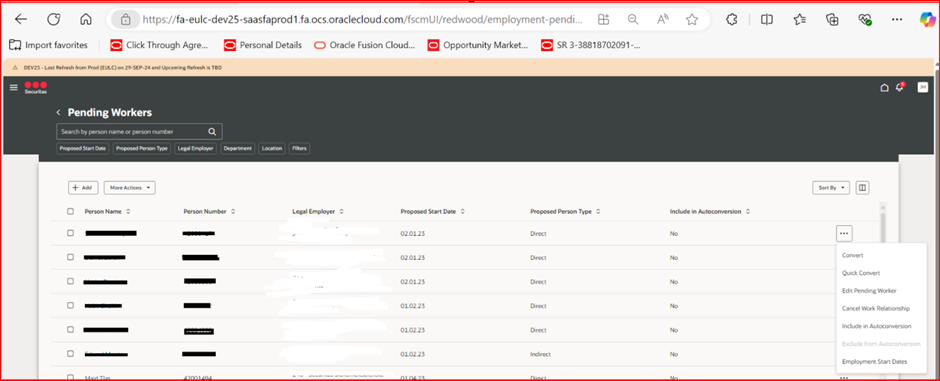The image size is (940, 381).
Task: Click the Add button
Action: click(83, 188)
